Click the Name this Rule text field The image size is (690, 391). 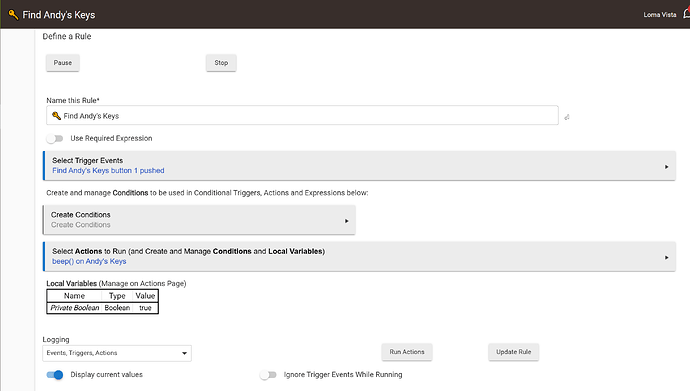point(302,115)
